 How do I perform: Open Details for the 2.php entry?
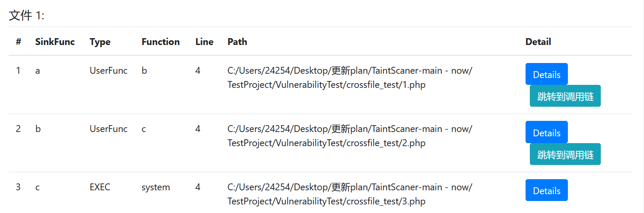pos(546,132)
